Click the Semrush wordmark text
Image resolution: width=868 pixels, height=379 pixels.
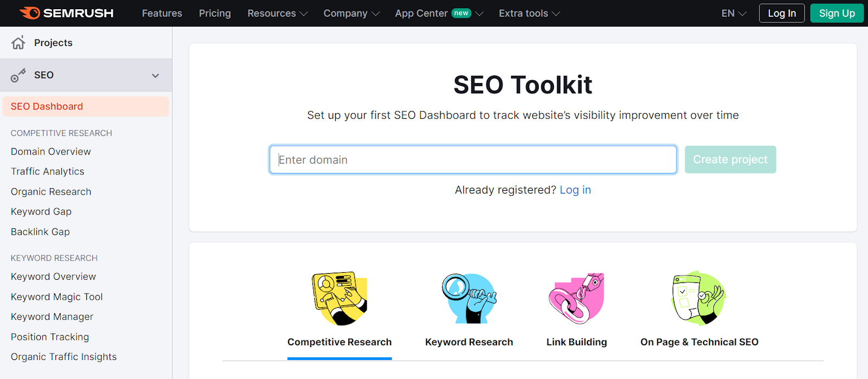point(79,13)
